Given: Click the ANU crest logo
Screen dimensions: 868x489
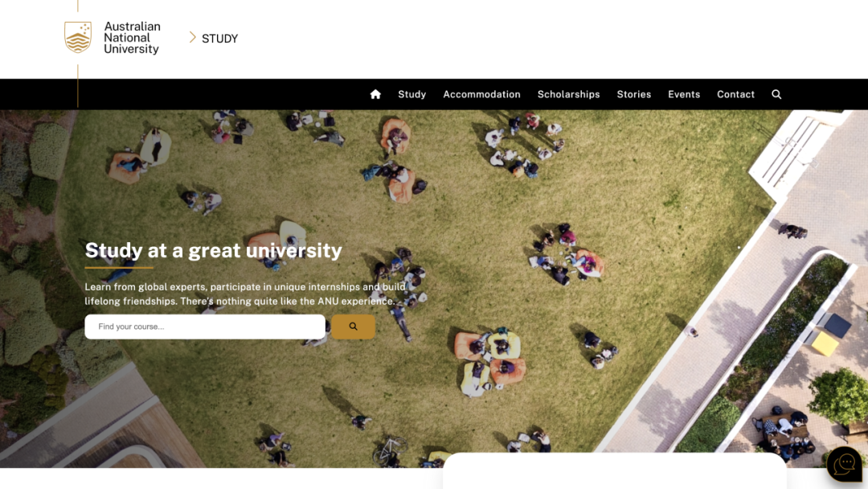Looking at the screenshot, I should [78, 38].
